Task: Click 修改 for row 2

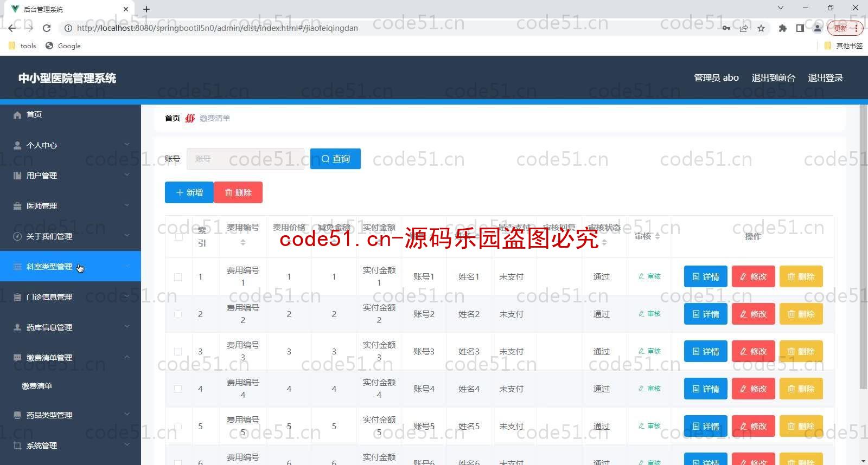Action: pos(754,314)
